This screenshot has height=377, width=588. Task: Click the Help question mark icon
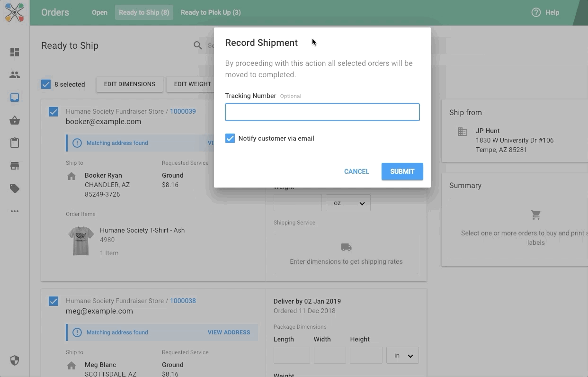click(536, 12)
